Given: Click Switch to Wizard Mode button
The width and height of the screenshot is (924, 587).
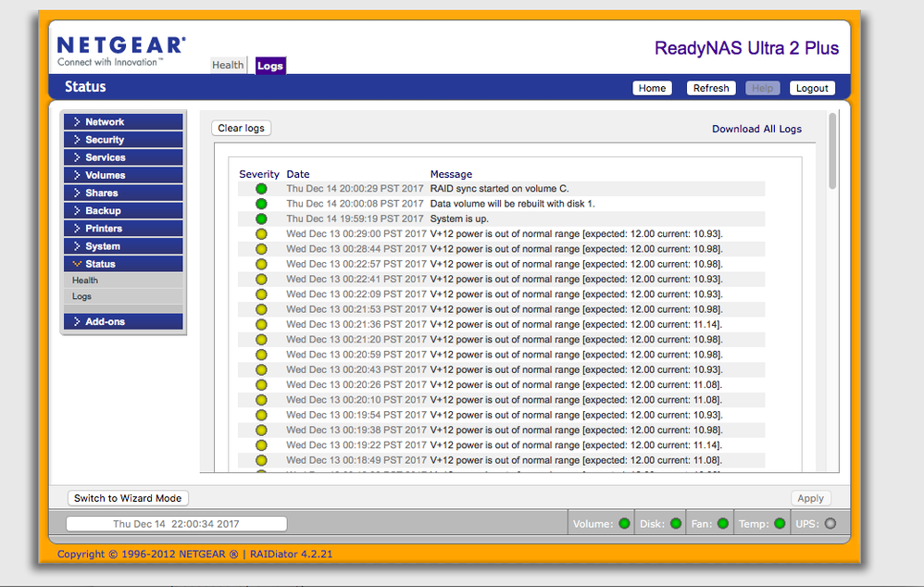Looking at the screenshot, I should coord(128,498).
